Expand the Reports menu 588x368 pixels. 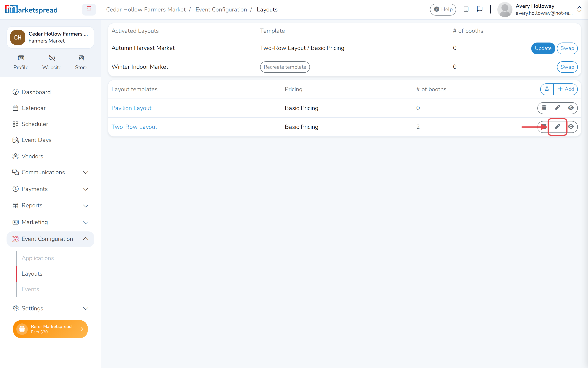pos(50,206)
